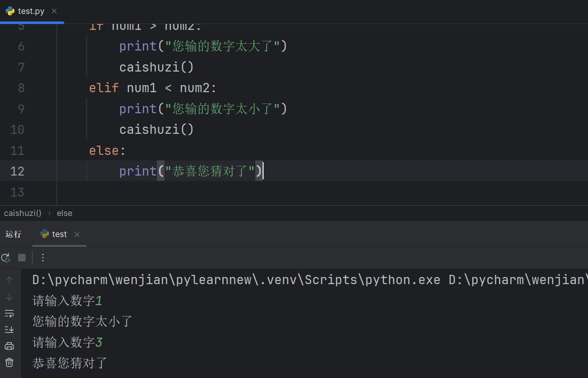Click the caishuzi() call on line 10

tap(156, 129)
